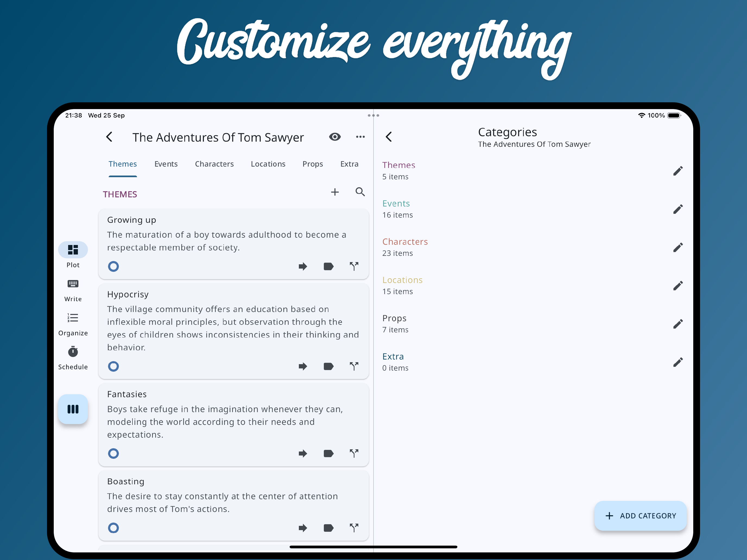747x560 pixels.
Task: Edit the Props category with pencil icon
Action: point(678,324)
